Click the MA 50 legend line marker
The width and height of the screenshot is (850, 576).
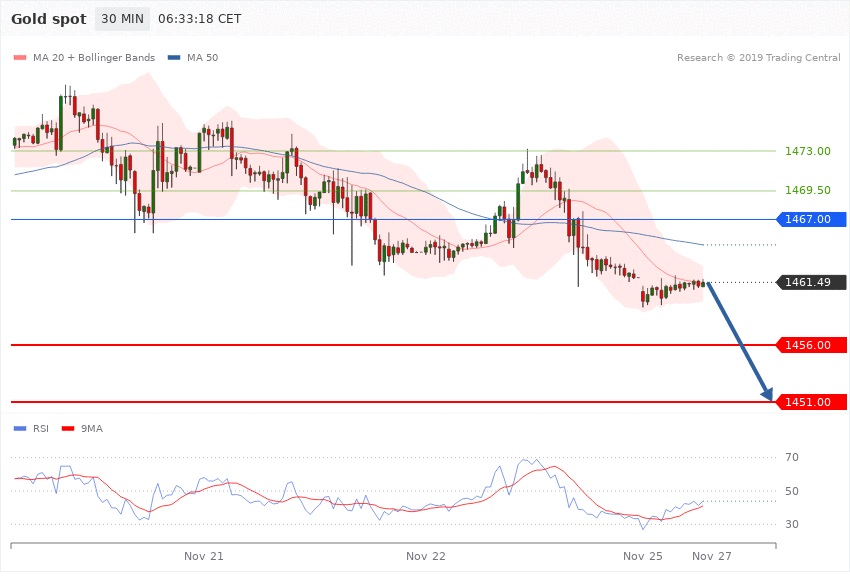point(174,58)
